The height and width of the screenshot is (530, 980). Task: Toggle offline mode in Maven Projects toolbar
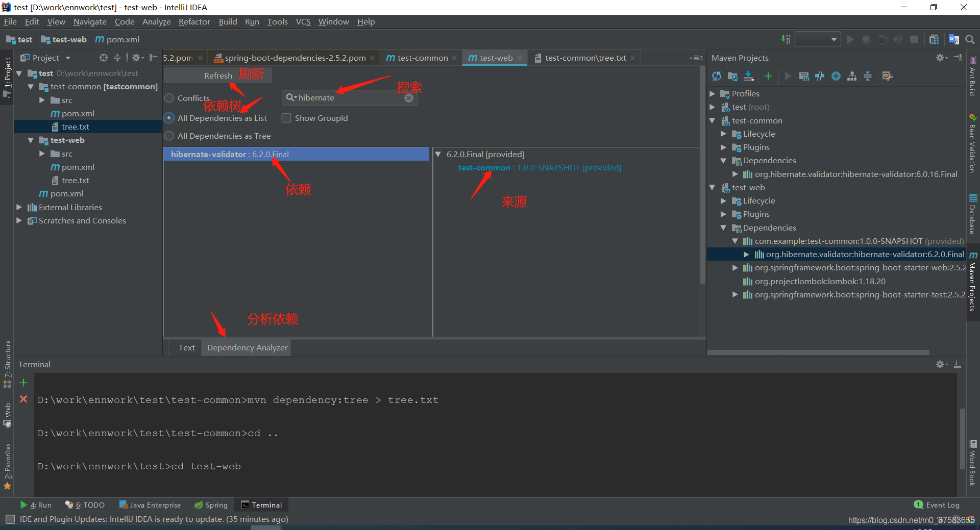(x=836, y=76)
